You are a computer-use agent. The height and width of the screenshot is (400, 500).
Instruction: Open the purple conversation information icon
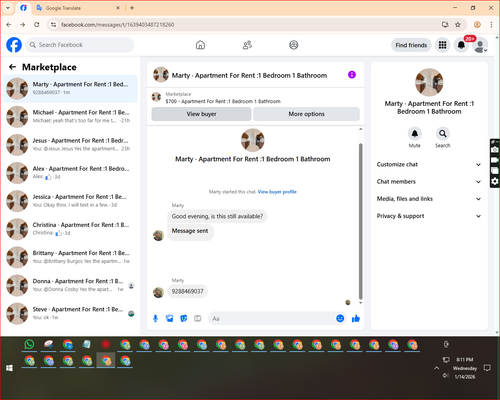tap(352, 75)
